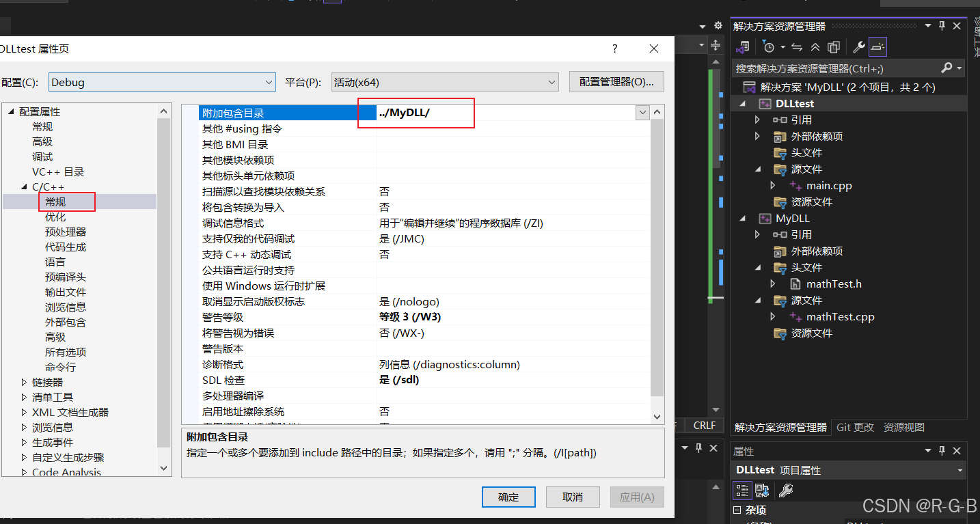Collapse the 杂项 category box

tap(737, 510)
